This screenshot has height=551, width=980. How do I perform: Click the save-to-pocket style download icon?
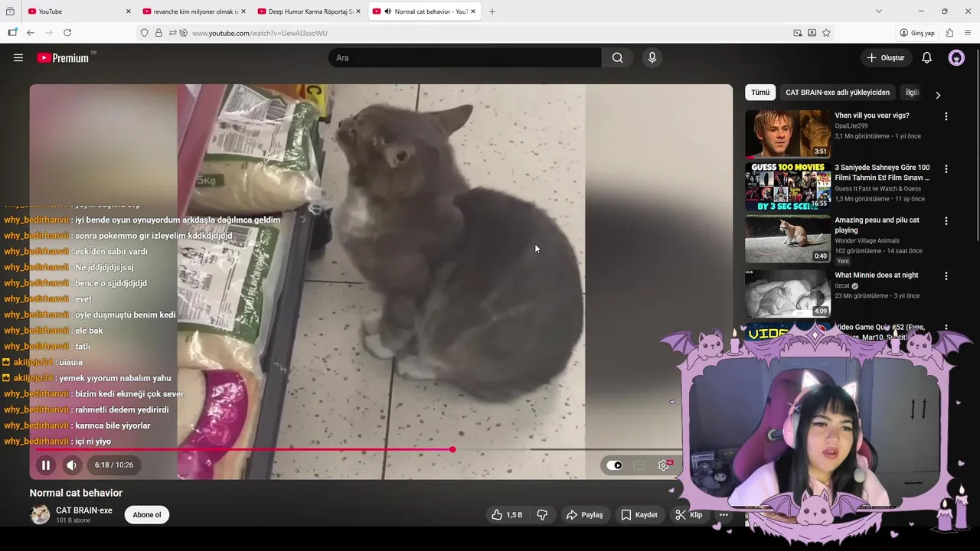[812, 33]
